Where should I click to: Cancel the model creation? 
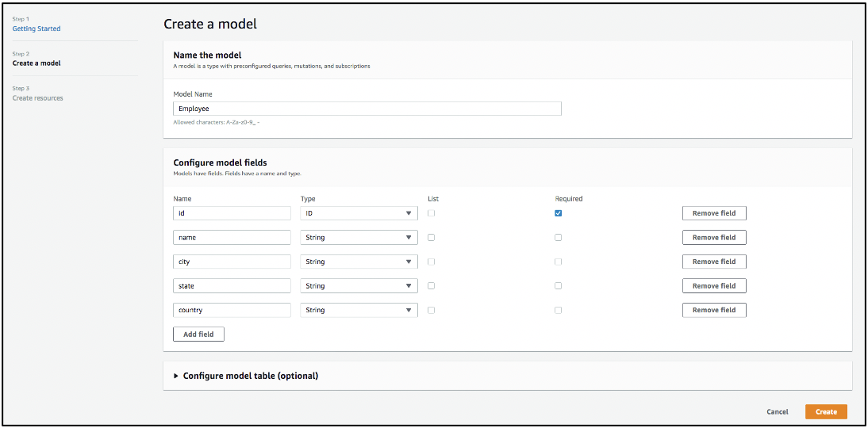(778, 412)
